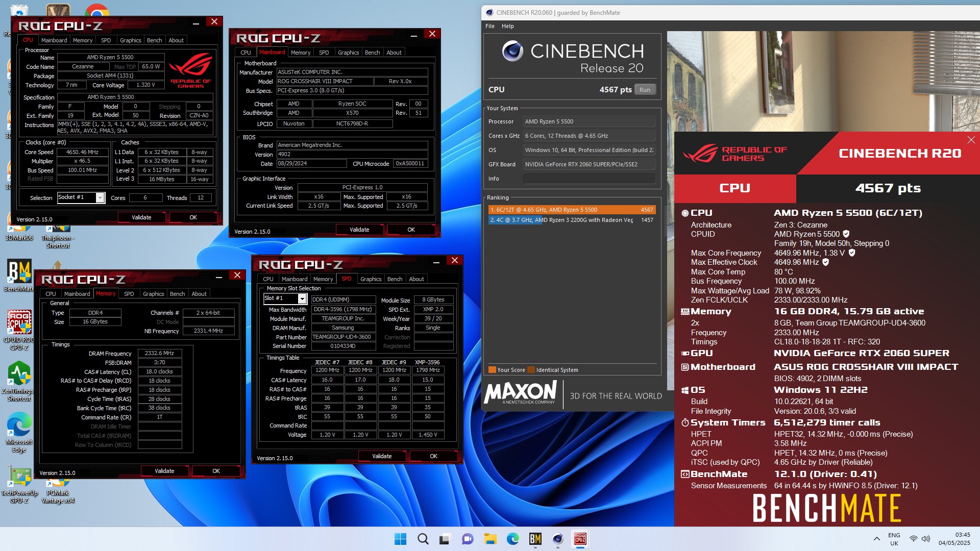This screenshot has height=551, width=980.
Task: Open the Slot #1 memory slot dropdown
Action: pos(302,299)
